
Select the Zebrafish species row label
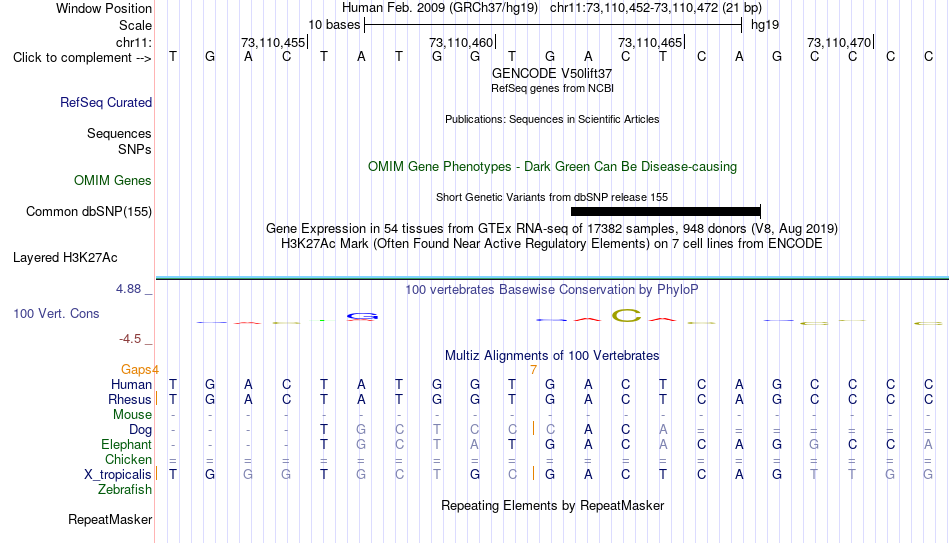click(x=125, y=489)
